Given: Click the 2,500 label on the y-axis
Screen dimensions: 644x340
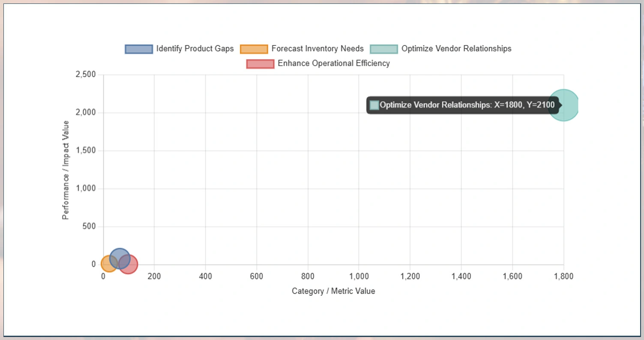Looking at the screenshot, I should coord(85,74).
